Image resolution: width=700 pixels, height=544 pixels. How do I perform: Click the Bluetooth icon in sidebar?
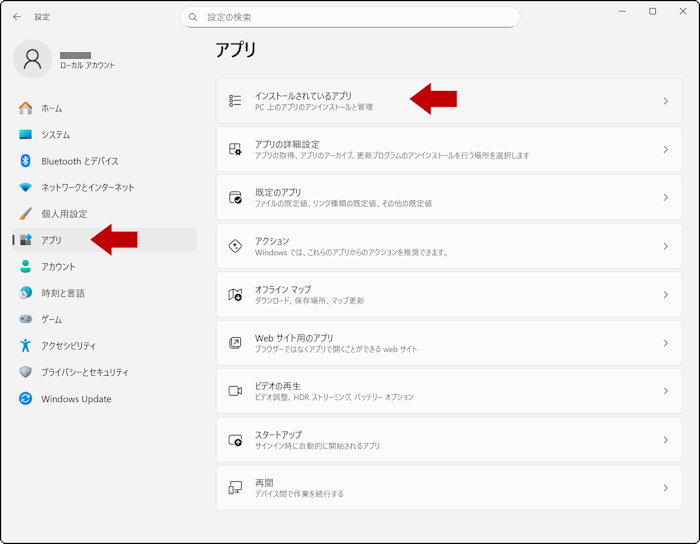[26, 161]
